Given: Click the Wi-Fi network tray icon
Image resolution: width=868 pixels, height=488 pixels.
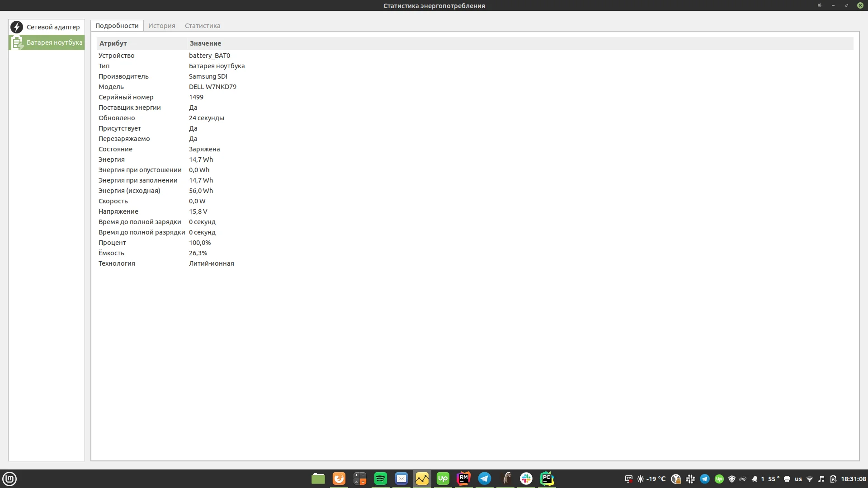Looking at the screenshot, I should [810, 479].
